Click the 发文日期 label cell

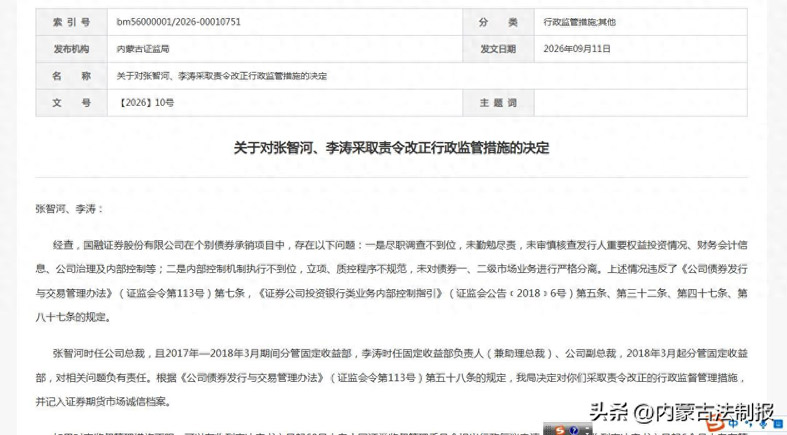click(x=498, y=49)
